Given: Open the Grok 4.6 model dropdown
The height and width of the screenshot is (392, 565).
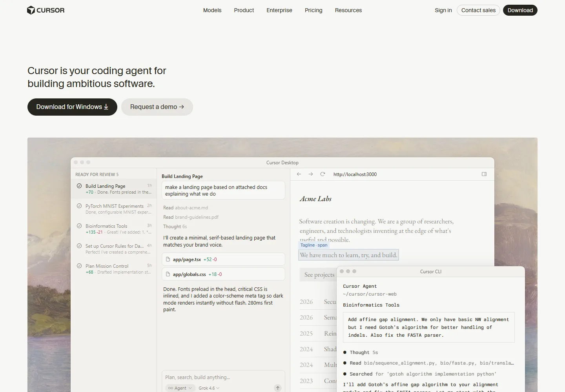Looking at the screenshot, I should (209, 388).
